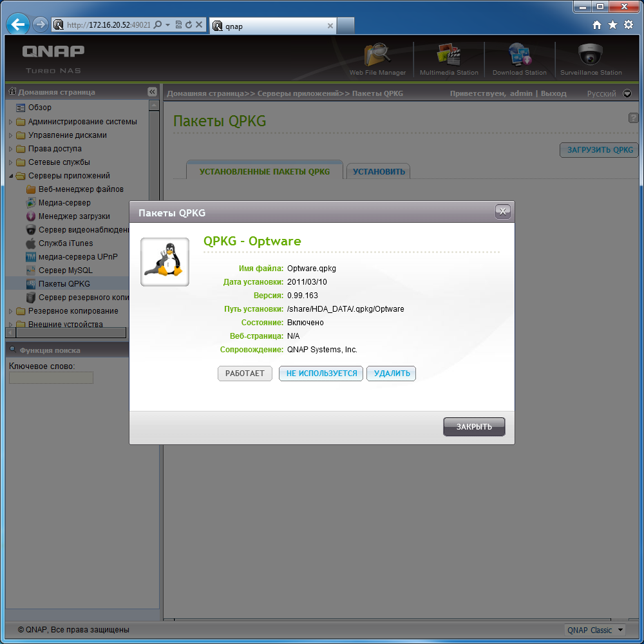Open the Русский language dropdown

tap(627, 93)
